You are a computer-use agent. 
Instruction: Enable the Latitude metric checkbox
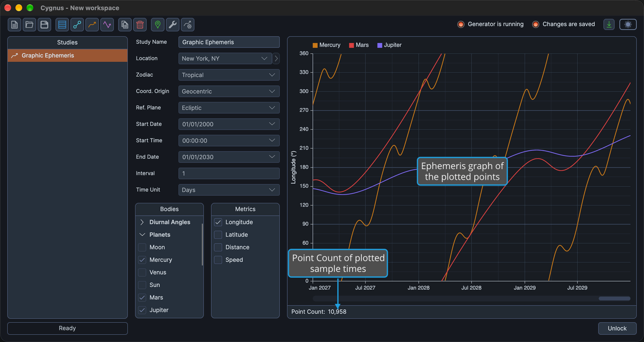[218, 235]
